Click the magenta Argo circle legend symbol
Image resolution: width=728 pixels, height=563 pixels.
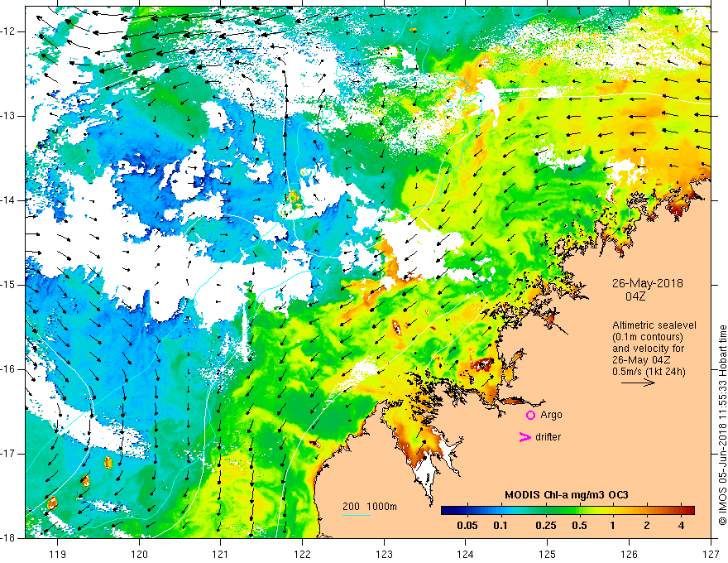[x=530, y=415]
